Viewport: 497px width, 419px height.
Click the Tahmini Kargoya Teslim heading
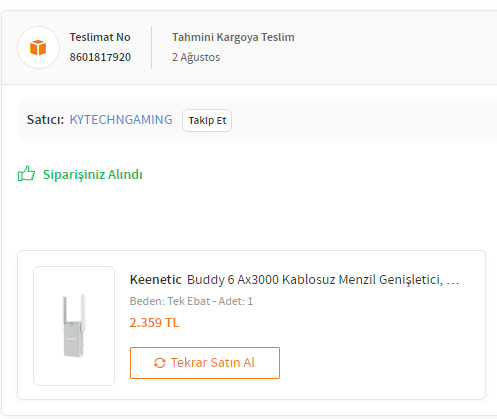233,37
